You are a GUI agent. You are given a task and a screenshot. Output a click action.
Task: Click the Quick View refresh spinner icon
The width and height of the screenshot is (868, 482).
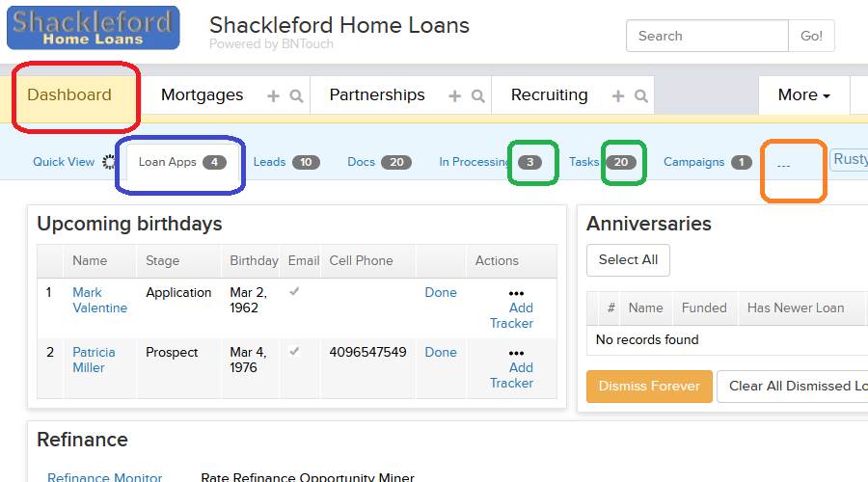point(109,162)
